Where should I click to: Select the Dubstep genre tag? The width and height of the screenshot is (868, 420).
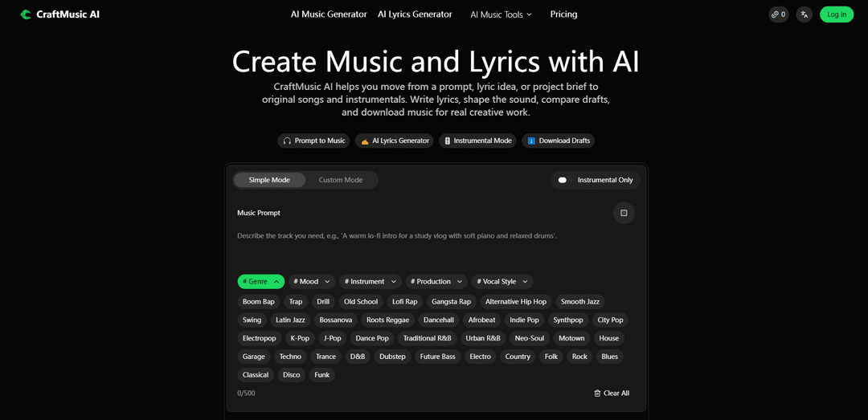click(392, 357)
